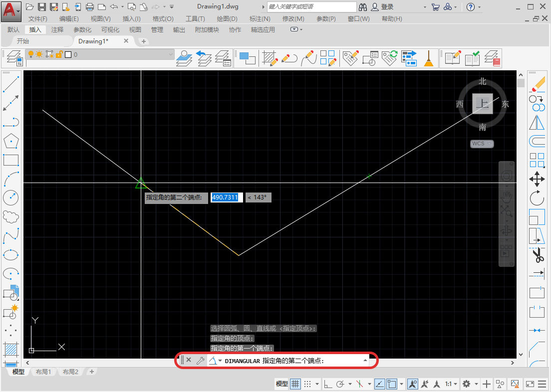Add a new layout with the plus button

pyautogui.click(x=92, y=372)
